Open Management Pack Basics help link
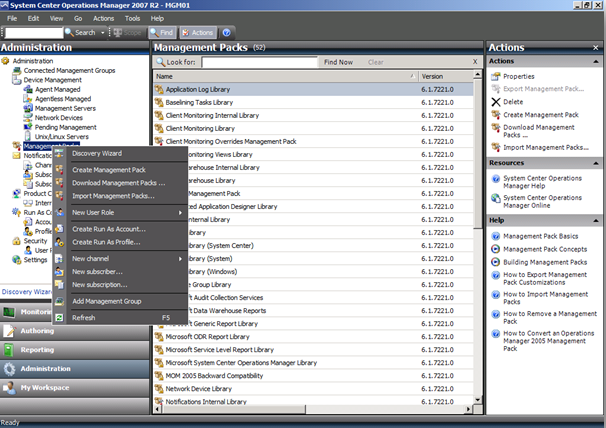 (540, 236)
